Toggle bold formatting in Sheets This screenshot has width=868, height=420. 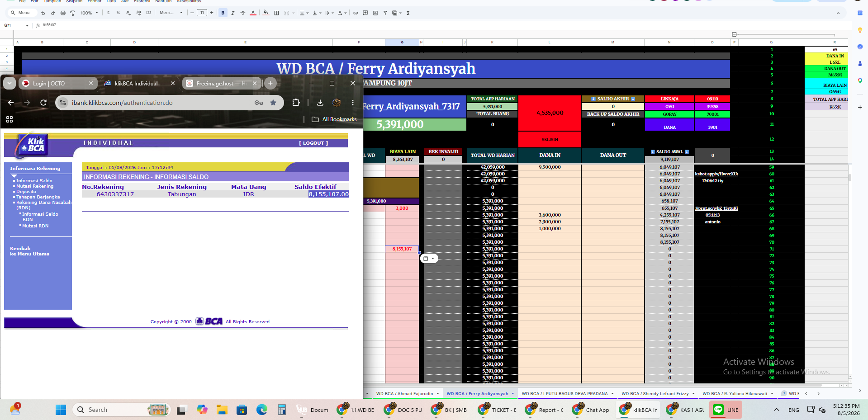pyautogui.click(x=223, y=13)
